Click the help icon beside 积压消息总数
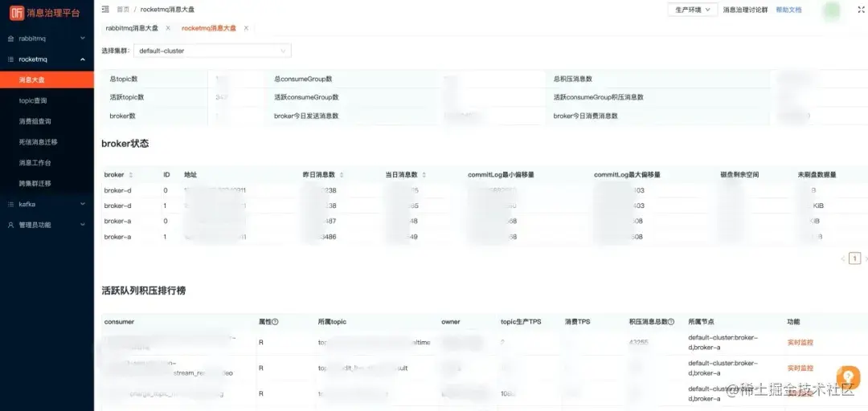This screenshot has width=868, height=411. click(671, 321)
